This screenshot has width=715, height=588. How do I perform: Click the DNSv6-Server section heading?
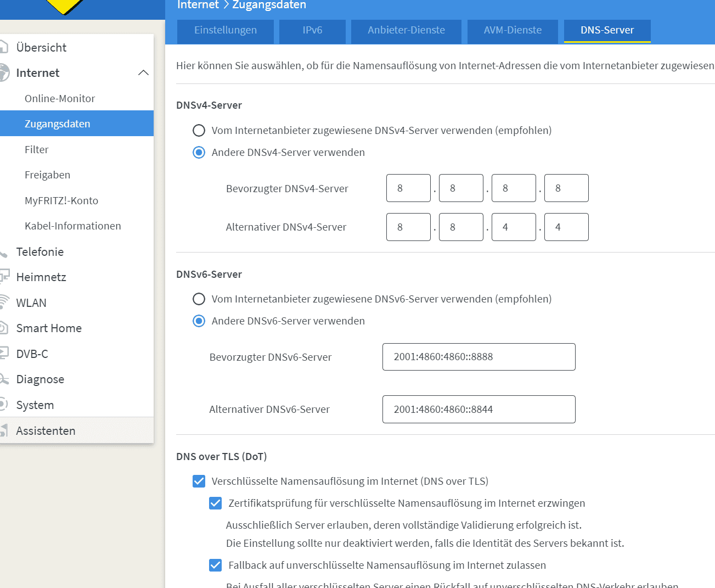point(209,274)
